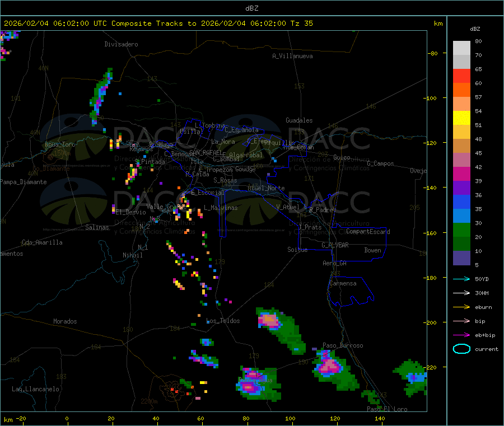Click the 65 dBZ red color swatch

[x=461, y=76]
